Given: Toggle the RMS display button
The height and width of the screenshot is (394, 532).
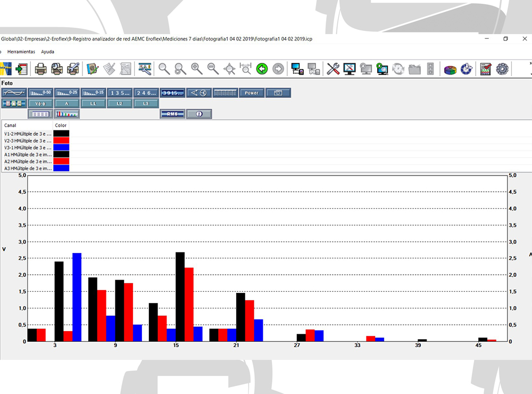Looking at the screenshot, I should [172, 114].
